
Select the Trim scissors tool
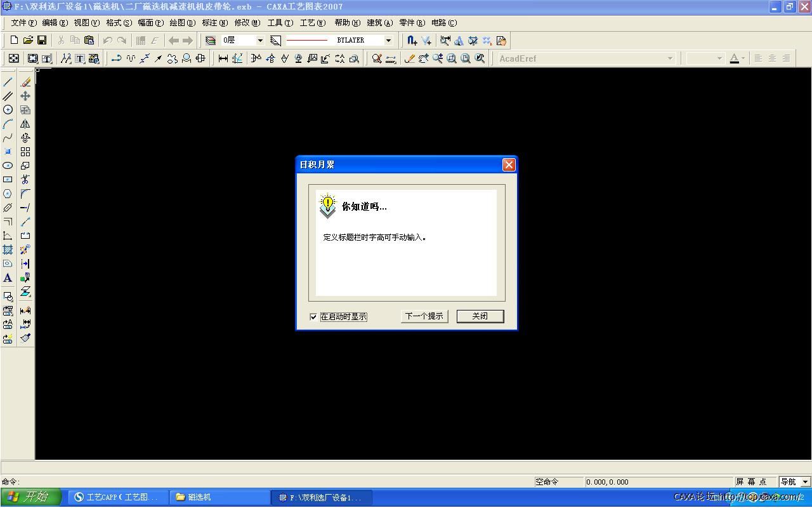tap(25, 180)
